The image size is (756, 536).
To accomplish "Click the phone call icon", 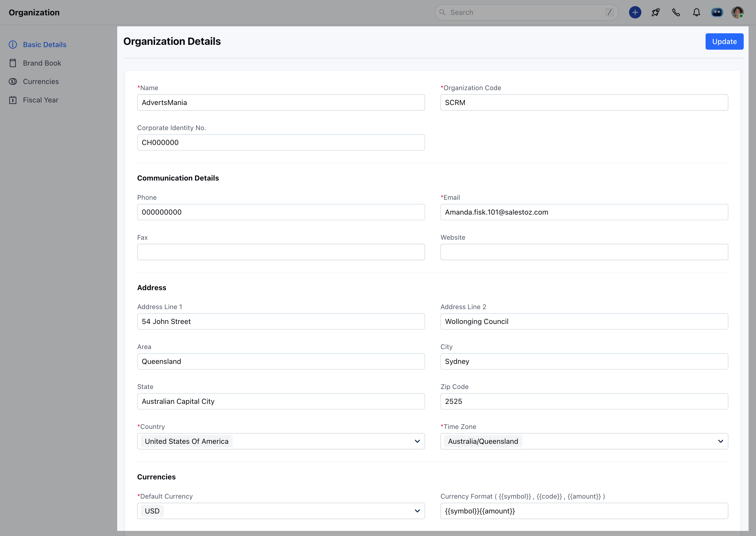I will [x=676, y=13].
